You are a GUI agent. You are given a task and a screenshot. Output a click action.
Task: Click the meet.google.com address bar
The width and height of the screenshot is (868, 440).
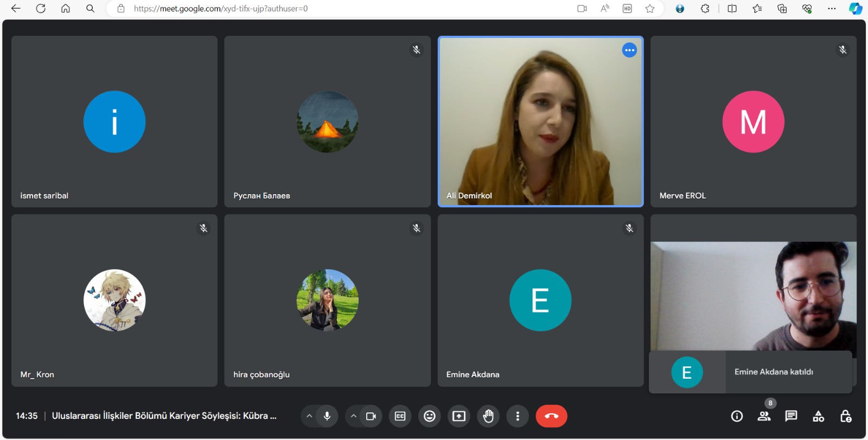point(221,8)
